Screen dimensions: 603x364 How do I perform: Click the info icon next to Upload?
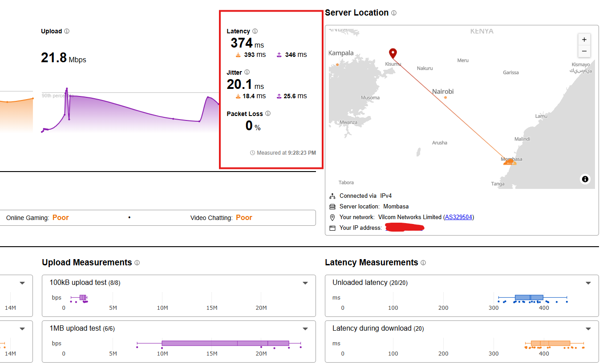(67, 31)
